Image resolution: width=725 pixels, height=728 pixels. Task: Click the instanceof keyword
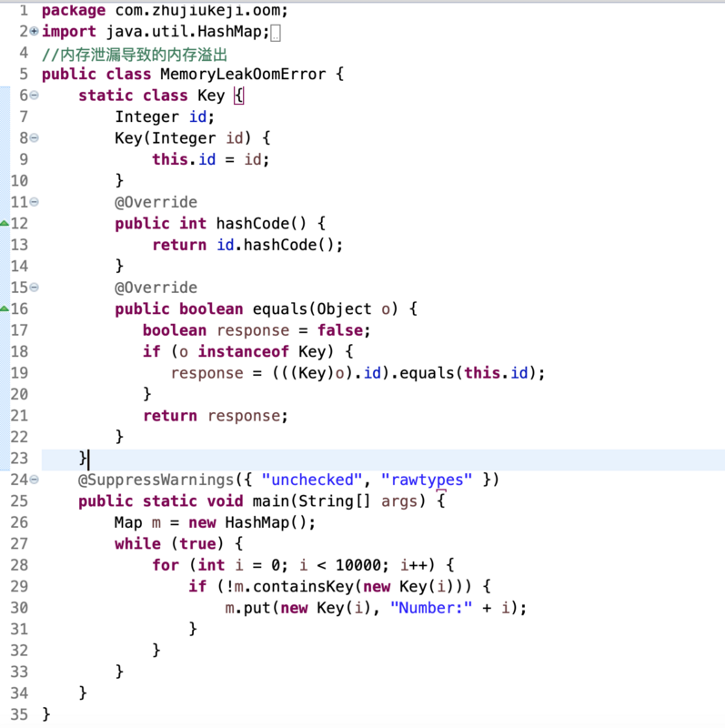pyautogui.click(x=243, y=351)
